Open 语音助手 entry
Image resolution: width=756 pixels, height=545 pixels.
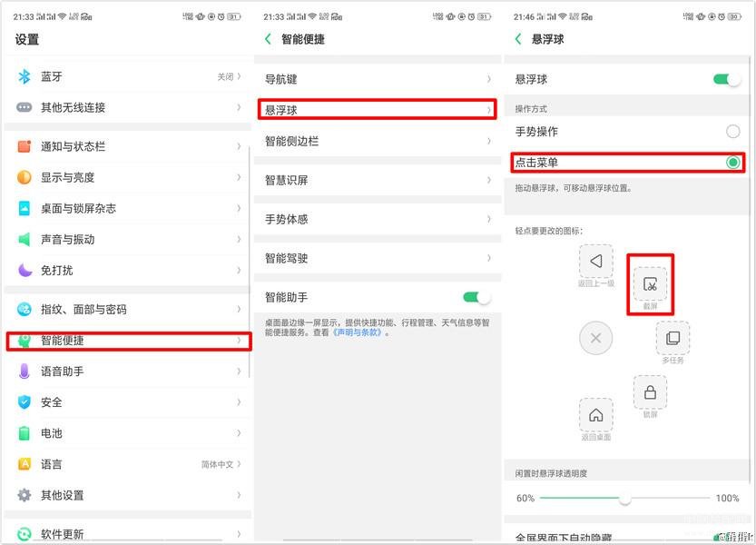click(x=128, y=371)
